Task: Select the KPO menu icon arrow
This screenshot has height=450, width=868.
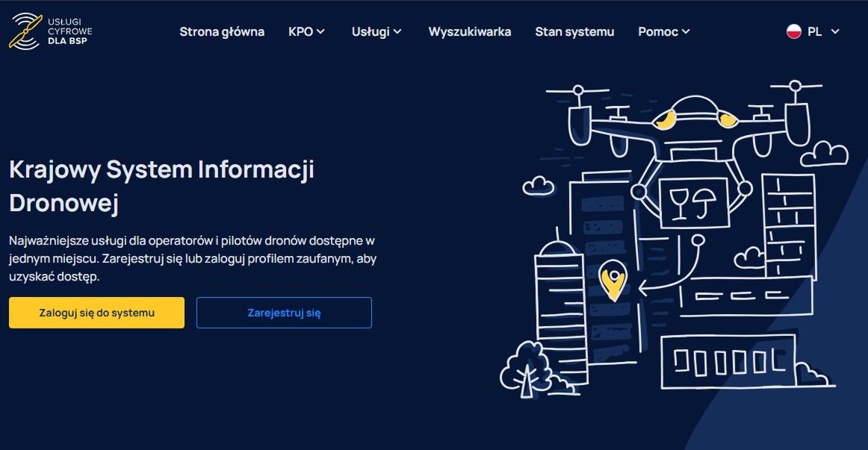Action: (321, 31)
